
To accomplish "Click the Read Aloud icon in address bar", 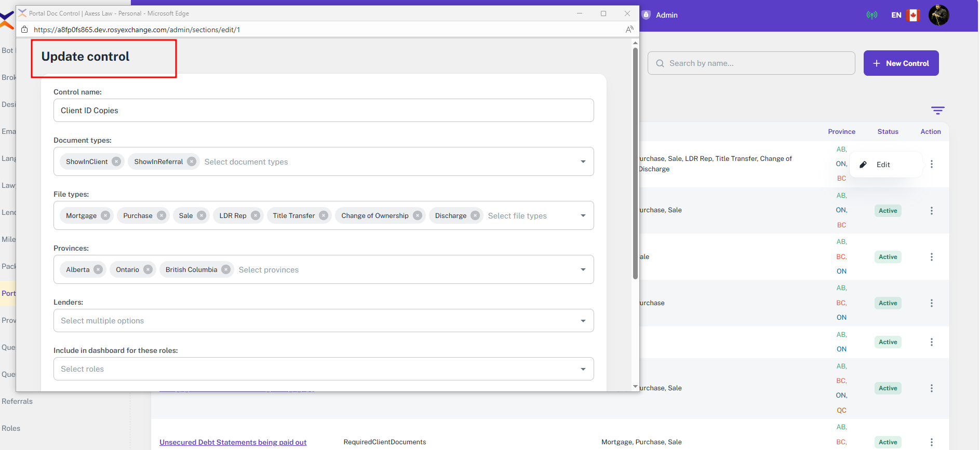I will point(629,30).
